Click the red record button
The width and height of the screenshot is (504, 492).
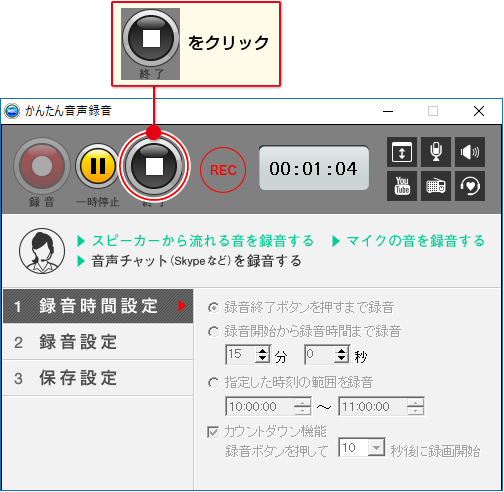(x=42, y=166)
